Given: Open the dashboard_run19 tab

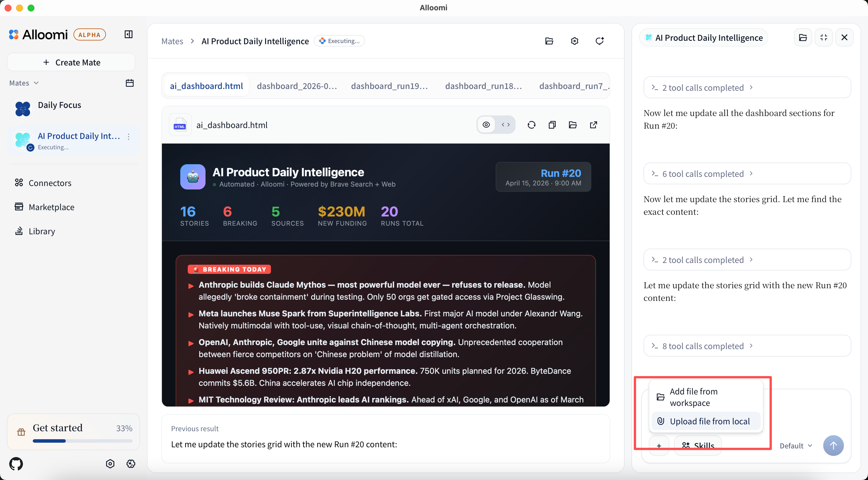Looking at the screenshot, I should pos(389,86).
